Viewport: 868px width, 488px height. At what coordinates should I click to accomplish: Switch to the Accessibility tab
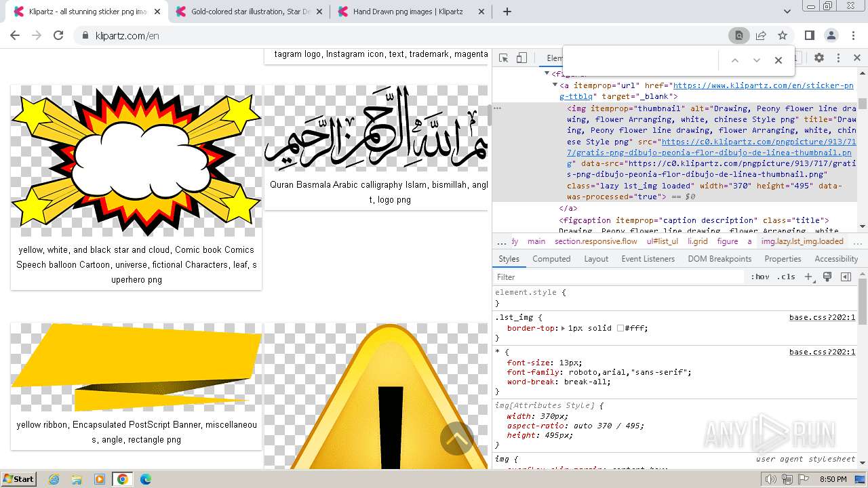pyautogui.click(x=836, y=259)
